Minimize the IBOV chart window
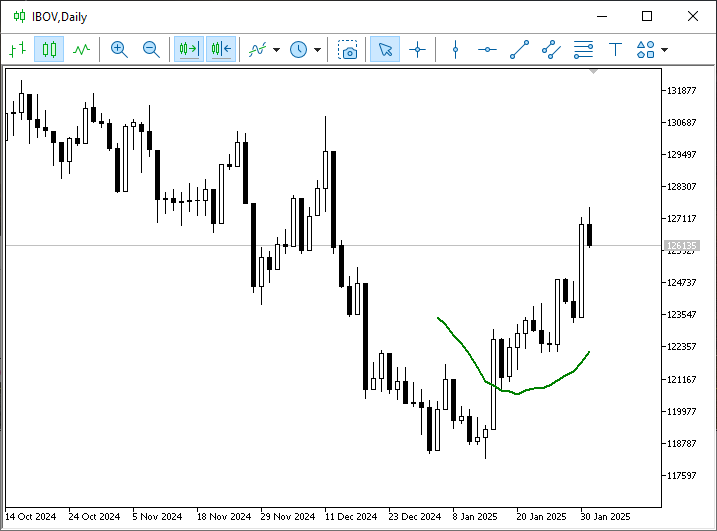The width and height of the screenshot is (717, 531). [602, 16]
